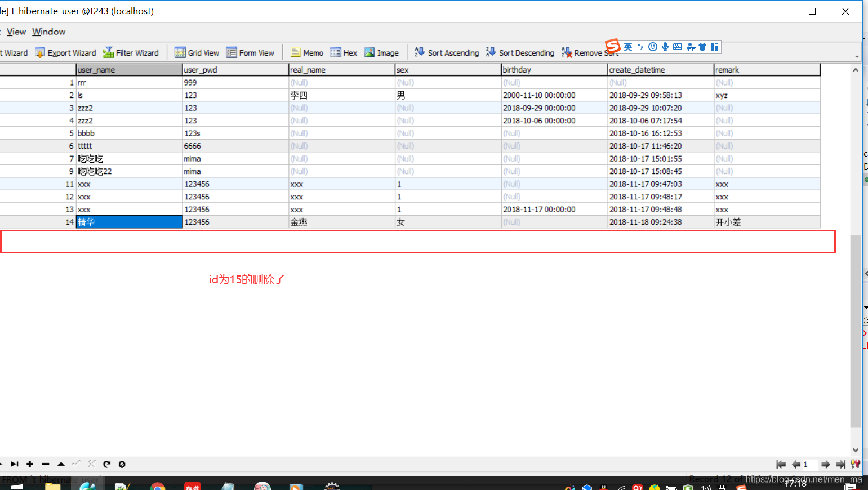The height and width of the screenshot is (490, 868).
Task: Go to the previous page
Action: pyautogui.click(x=796, y=464)
